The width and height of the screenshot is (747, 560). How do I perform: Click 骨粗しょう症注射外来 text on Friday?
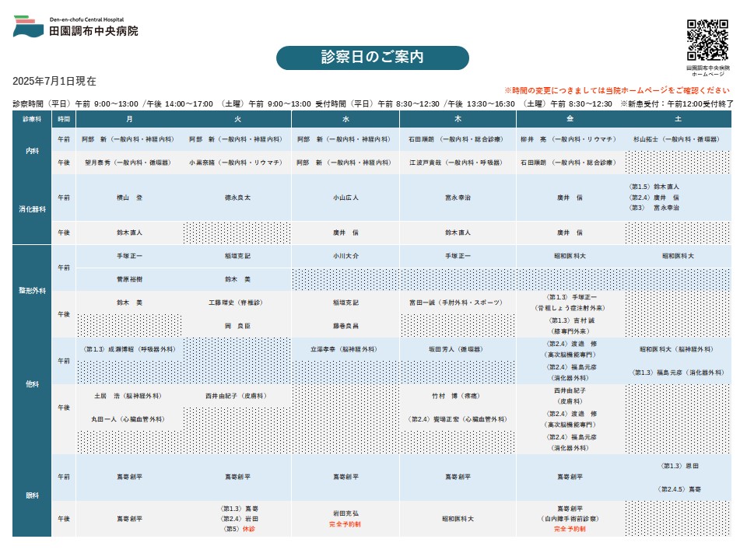(570, 309)
